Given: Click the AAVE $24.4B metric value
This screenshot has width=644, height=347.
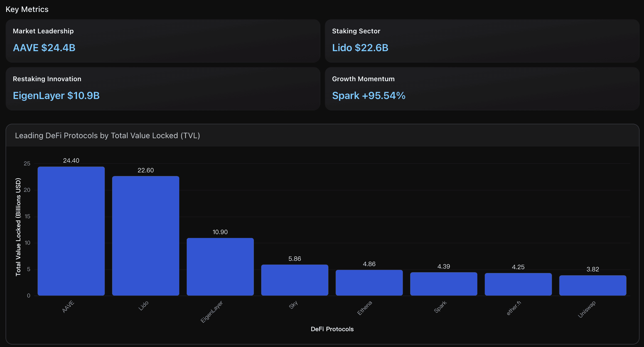Looking at the screenshot, I should [44, 48].
